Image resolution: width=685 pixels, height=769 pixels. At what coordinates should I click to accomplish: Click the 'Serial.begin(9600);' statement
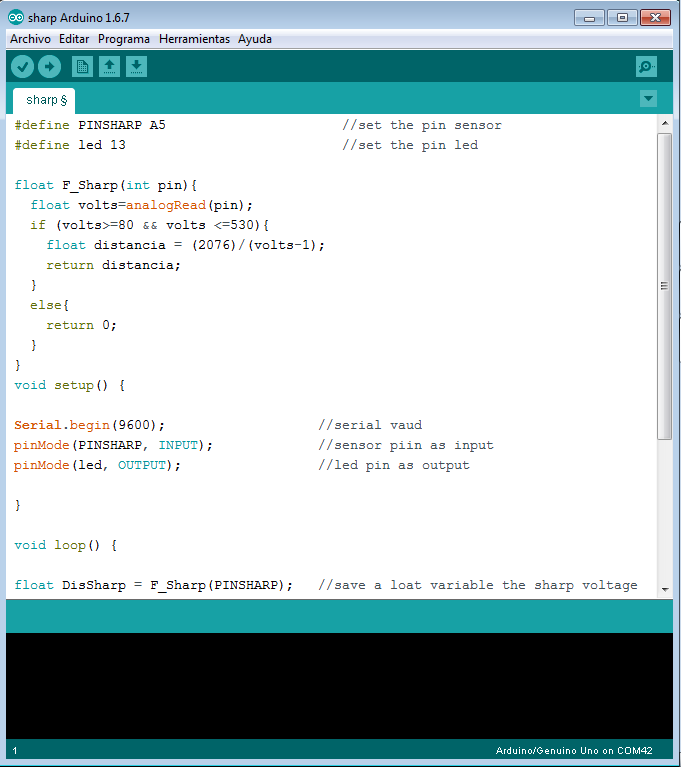tap(89, 425)
